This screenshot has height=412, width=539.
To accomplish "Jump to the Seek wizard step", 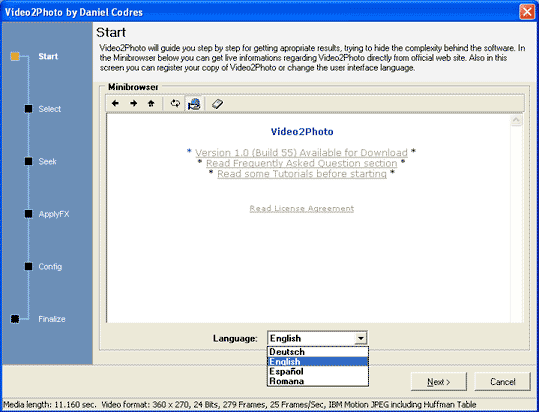I will coord(47,162).
